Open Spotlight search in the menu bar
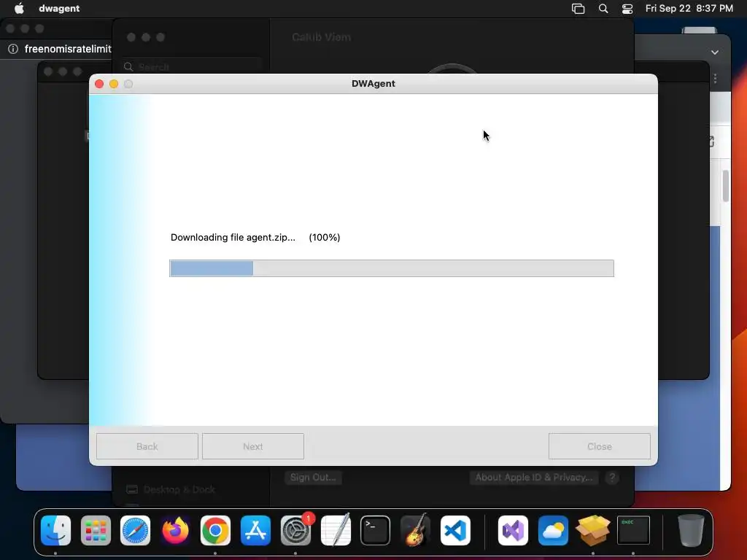This screenshot has width=747, height=560. click(x=603, y=9)
